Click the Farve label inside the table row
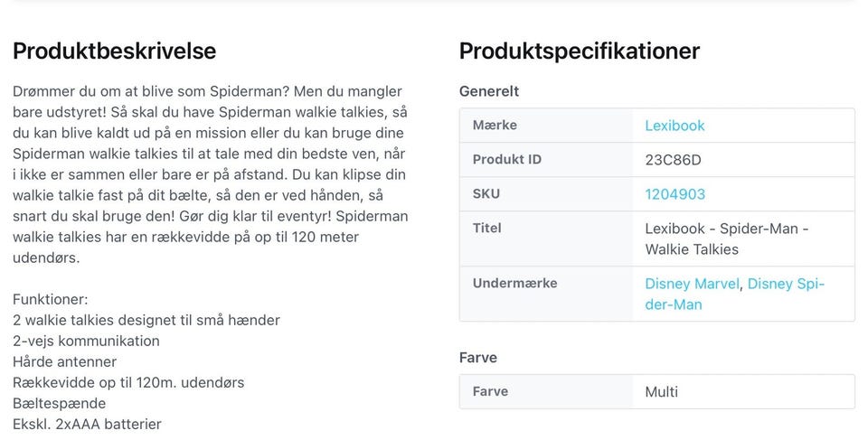The height and width of the screenshot is (440, 868). click(x=490, y=392)
